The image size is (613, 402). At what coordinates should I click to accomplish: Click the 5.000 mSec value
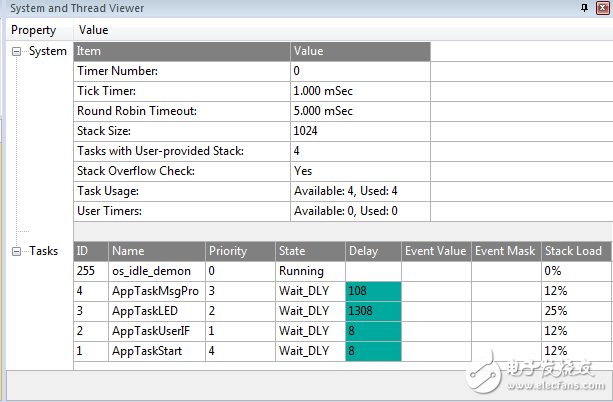pos(323,111)
